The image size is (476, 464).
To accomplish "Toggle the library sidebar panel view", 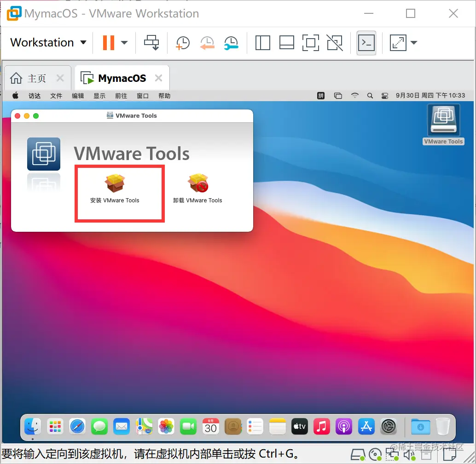I will pyautogui.click(x=262, y=43).
